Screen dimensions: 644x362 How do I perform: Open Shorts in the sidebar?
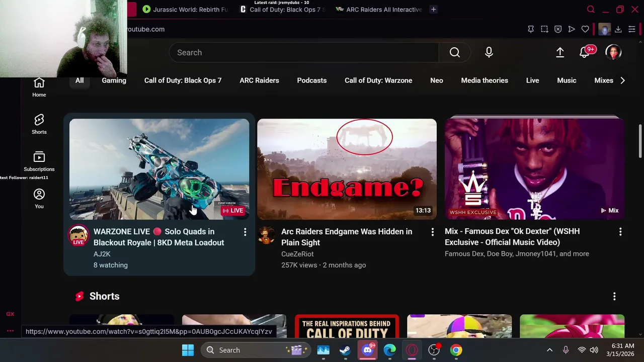(39, 124)
